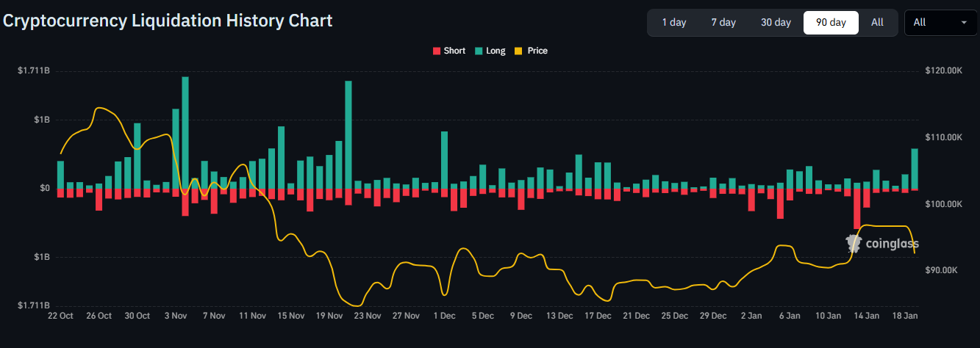Screen dimensions: 980x348
Task: Toggle the Short series in legend
Action: (448, 51)
